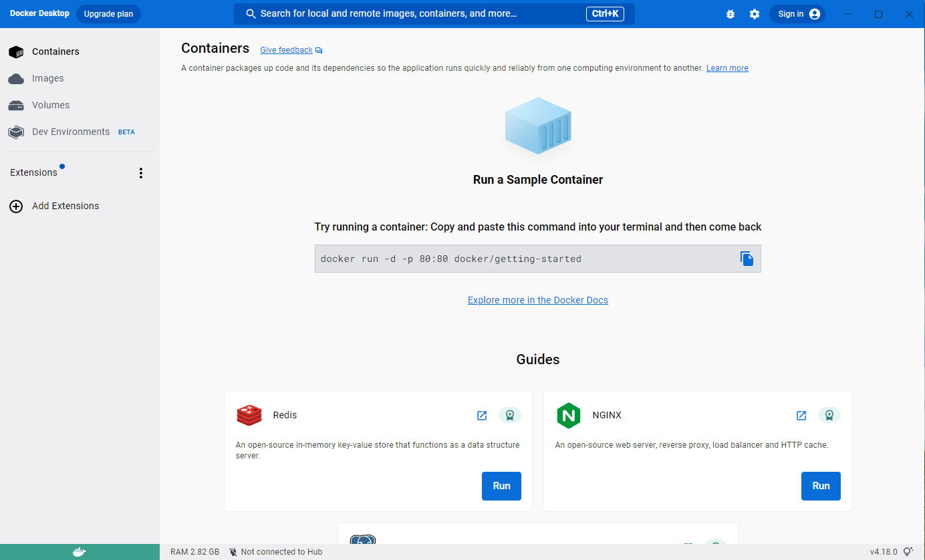
Task: Open the Redis guide external link icon
Action: click(482, 416)
